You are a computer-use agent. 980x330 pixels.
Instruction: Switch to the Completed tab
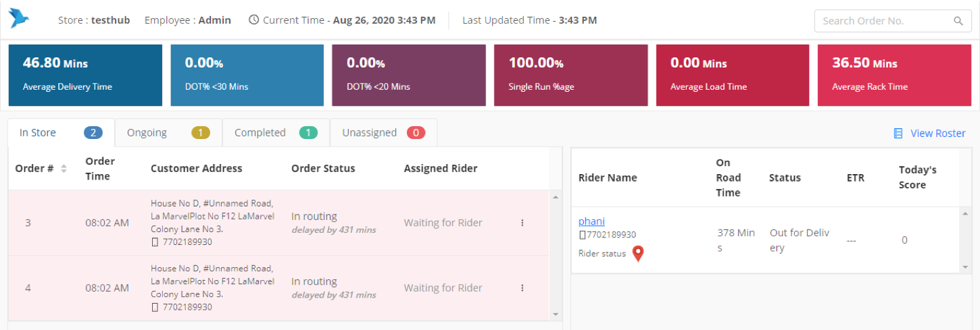[x=275, y=132]
